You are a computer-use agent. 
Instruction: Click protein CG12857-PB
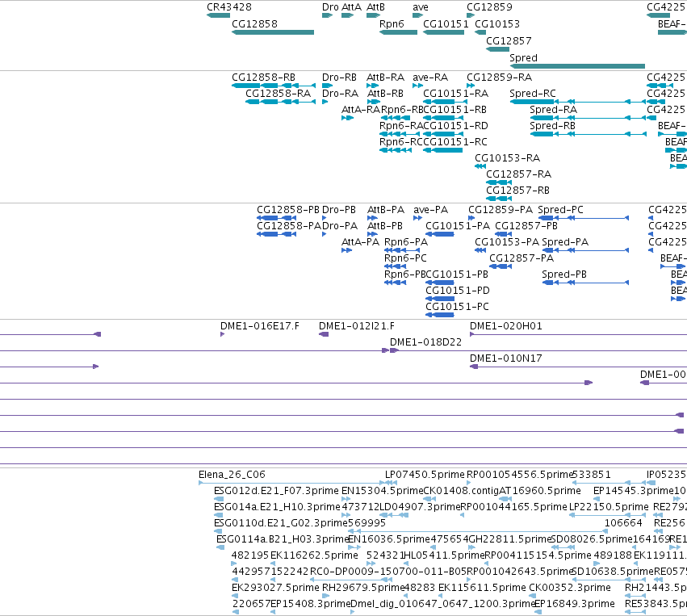tap(504, 234)
